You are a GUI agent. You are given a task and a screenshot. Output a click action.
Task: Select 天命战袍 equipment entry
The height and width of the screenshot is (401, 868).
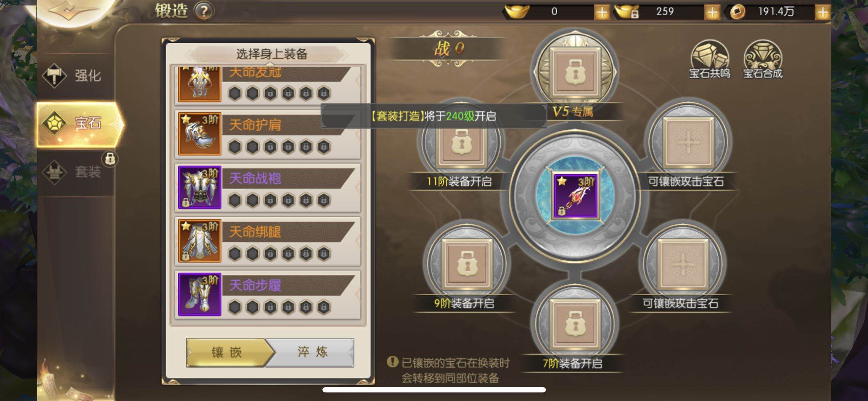click(268, 187)
